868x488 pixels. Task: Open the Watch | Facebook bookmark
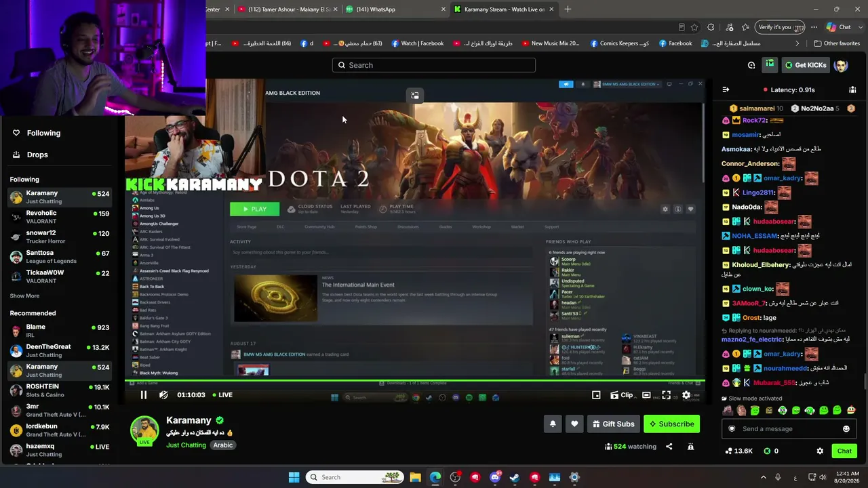(x=417, y=43)
